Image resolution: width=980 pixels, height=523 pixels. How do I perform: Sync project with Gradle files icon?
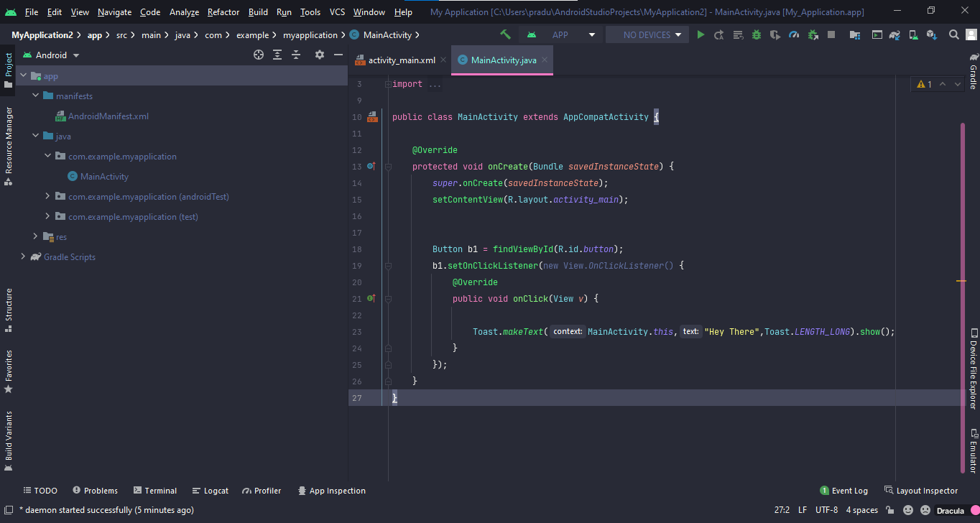point(895,34)
